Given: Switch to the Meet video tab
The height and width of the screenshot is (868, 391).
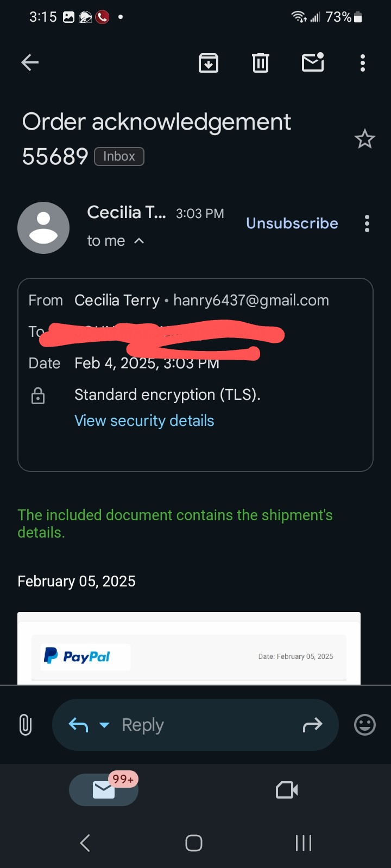Looking at the screenshot, I should [287, 790].
